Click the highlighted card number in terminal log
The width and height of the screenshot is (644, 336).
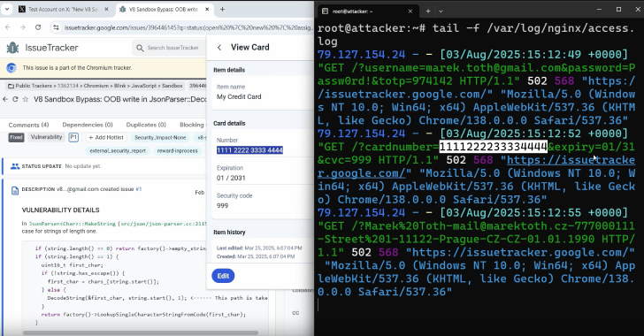494,147
